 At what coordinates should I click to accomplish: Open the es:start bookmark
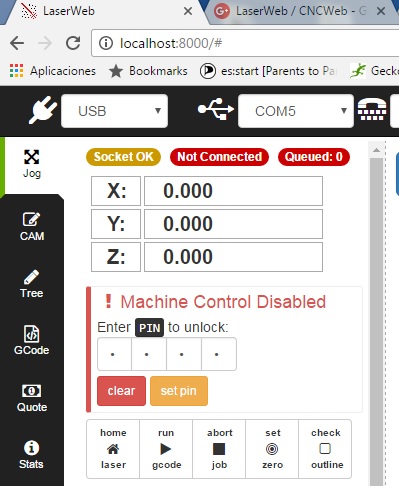(x=269, y=71)
